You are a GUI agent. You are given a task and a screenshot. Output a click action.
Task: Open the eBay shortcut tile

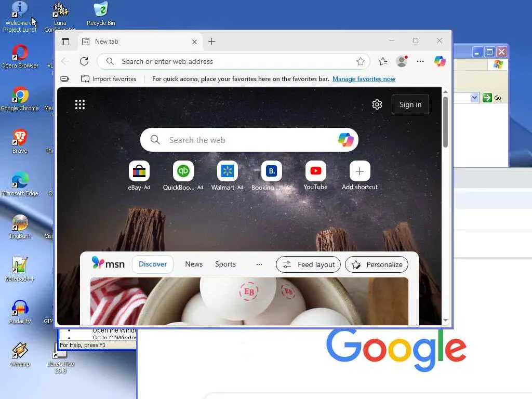coord(139,176)
